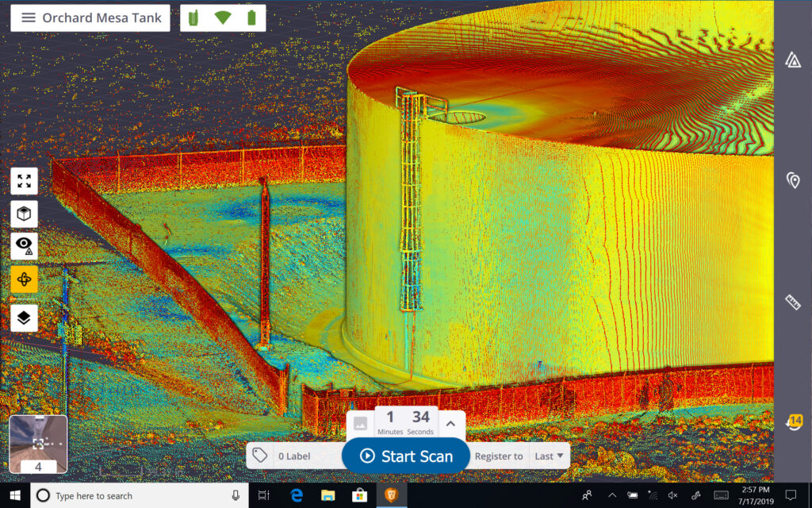
Task: Toggle the highlighted yellow orbit mode button
Action: 24,279
